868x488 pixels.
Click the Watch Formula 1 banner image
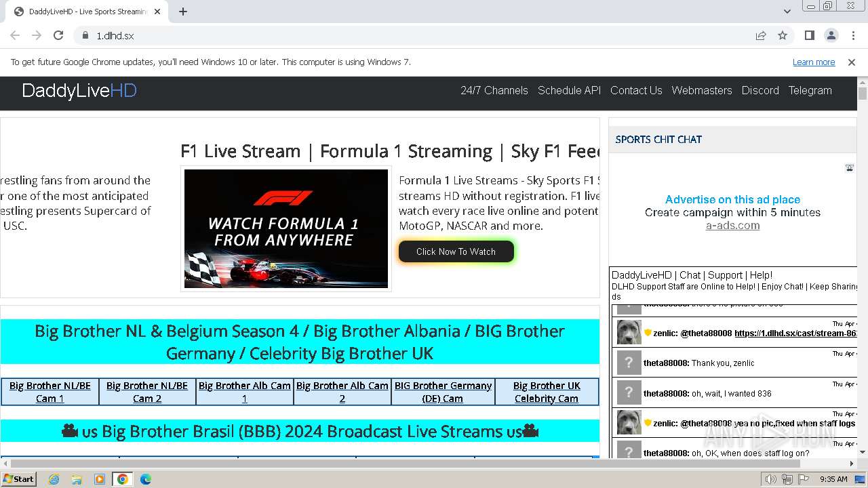point(286,228)
